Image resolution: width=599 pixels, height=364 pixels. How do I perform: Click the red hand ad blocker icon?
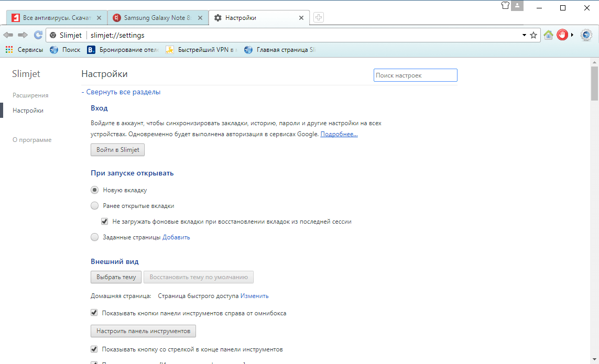(x=562, y=35)
